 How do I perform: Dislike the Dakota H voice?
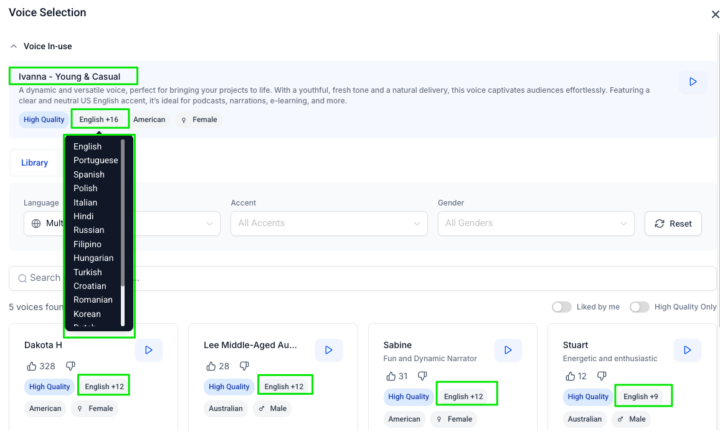click(70, 366)
